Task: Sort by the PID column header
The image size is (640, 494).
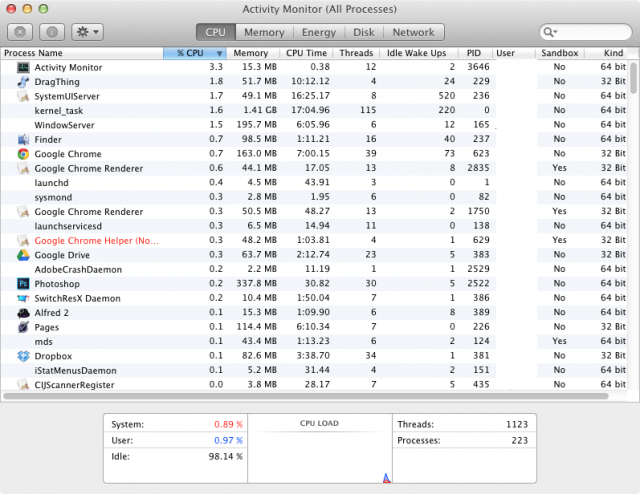Action: (474, 53)
